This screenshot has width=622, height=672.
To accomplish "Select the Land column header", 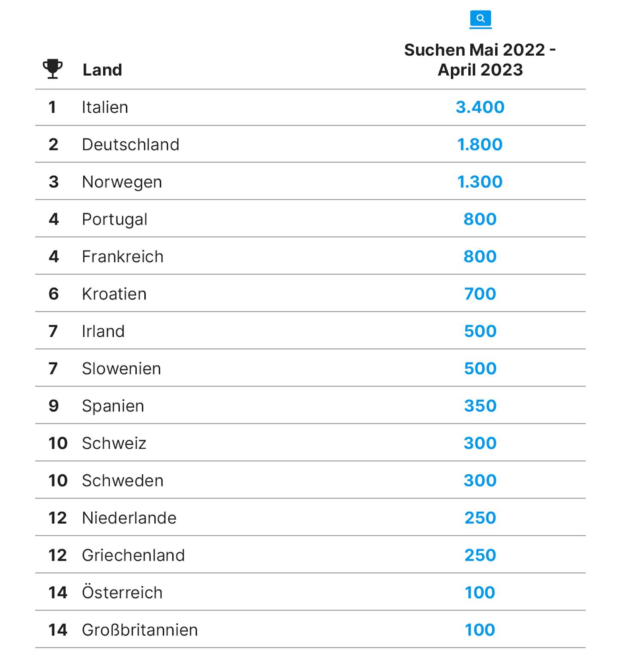I will (102, 70).
